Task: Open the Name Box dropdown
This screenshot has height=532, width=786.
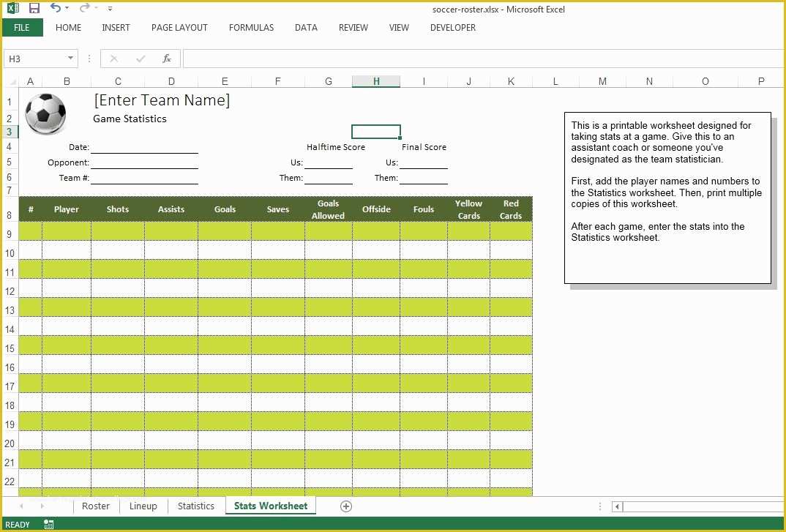Action: (70, 59)
